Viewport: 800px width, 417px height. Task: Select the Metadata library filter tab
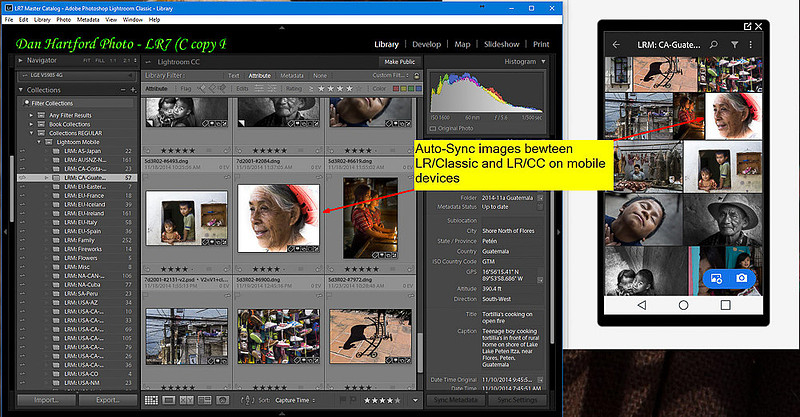292,76
